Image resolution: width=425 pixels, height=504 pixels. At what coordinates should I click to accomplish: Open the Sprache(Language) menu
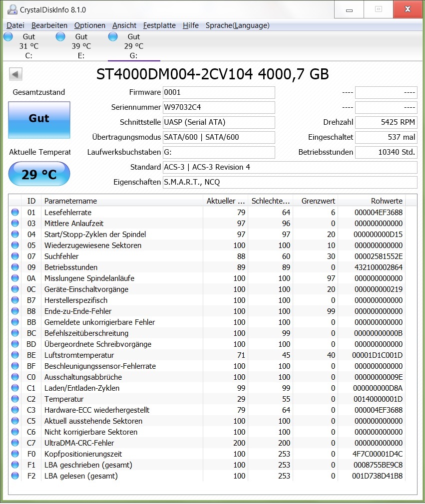coord(238,25)
